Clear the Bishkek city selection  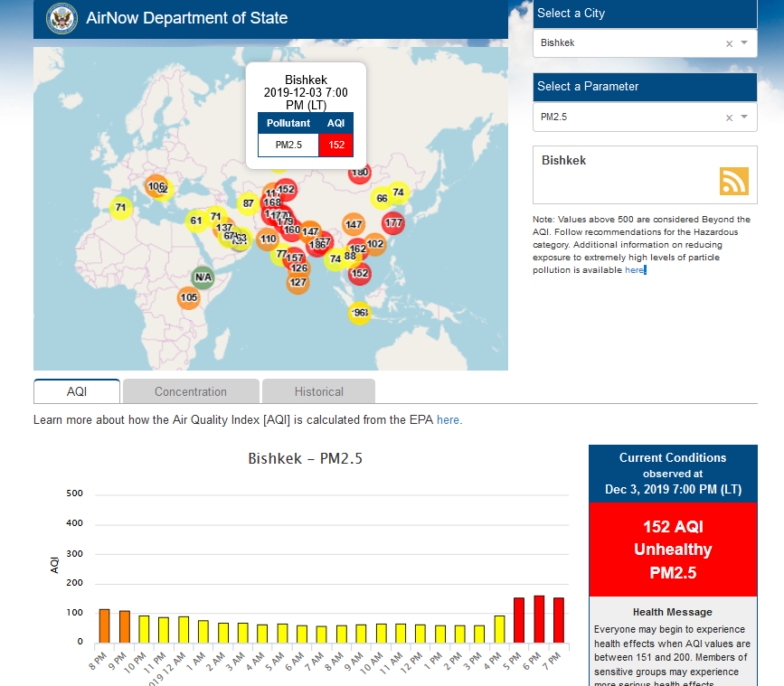pos(729,43)
